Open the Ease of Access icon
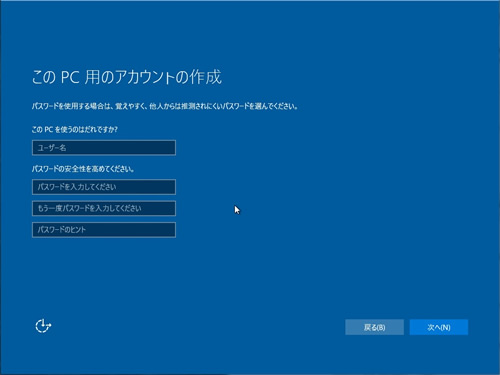 (x=43, y=326)
